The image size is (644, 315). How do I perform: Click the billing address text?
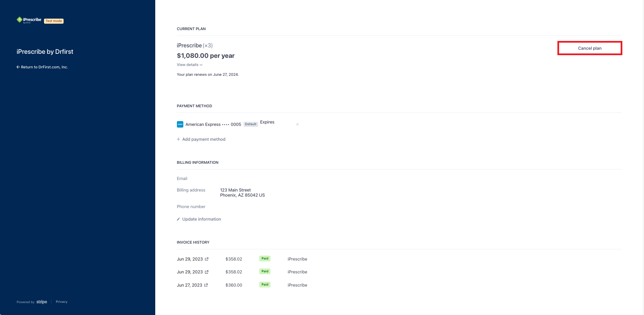242,193
